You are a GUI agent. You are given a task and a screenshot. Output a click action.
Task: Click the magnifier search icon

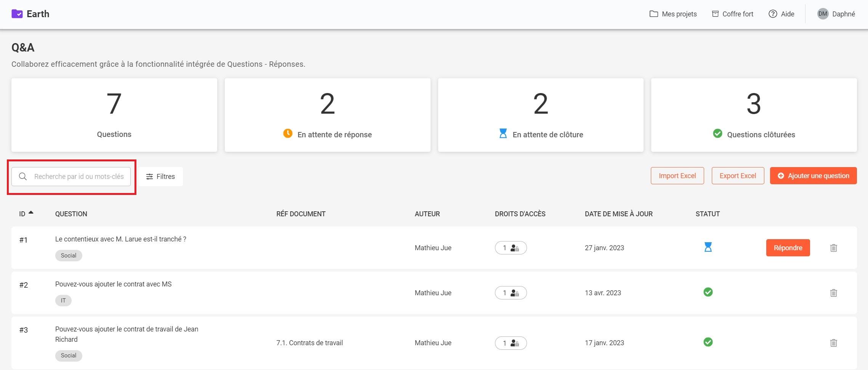23,177
